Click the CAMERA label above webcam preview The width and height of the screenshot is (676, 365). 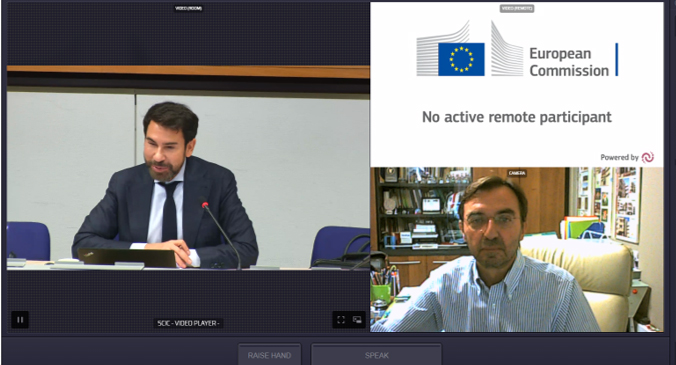517,173
